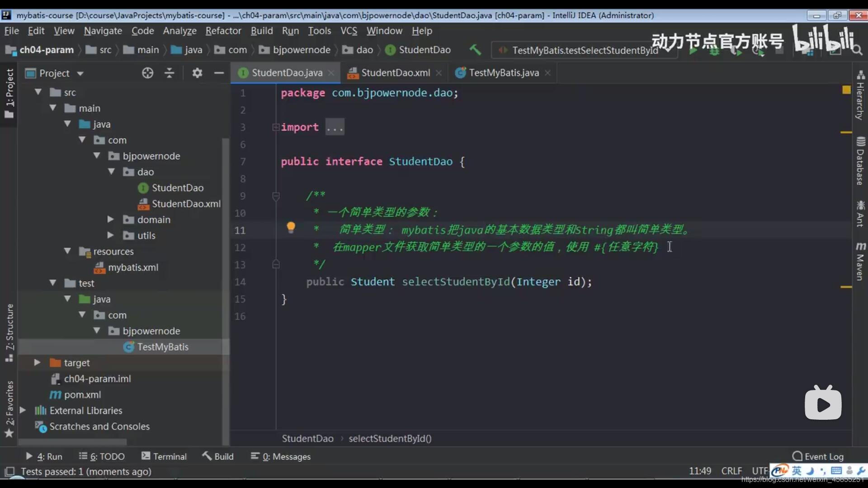The image size is (868, 488).
Task: Open the File menu
Action: coord(11,31)
